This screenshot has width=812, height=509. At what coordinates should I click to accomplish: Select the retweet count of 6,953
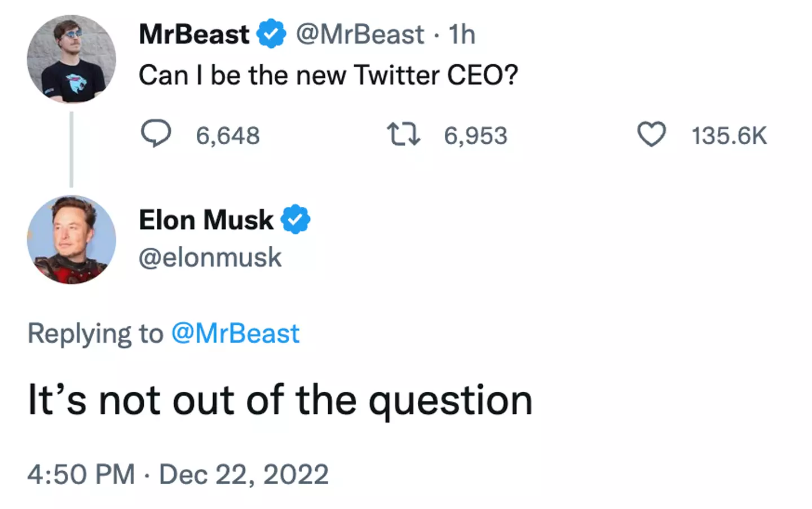(x=475, y=135)
